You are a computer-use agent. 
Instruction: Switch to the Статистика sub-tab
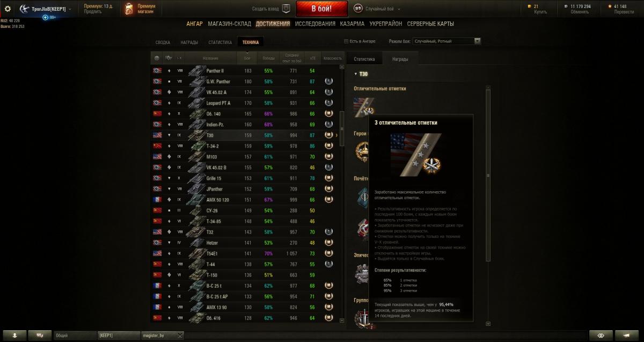coord(364,59)
